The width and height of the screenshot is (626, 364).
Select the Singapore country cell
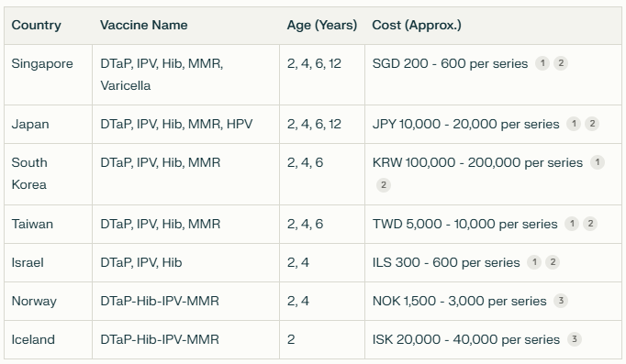coord(49,75)
